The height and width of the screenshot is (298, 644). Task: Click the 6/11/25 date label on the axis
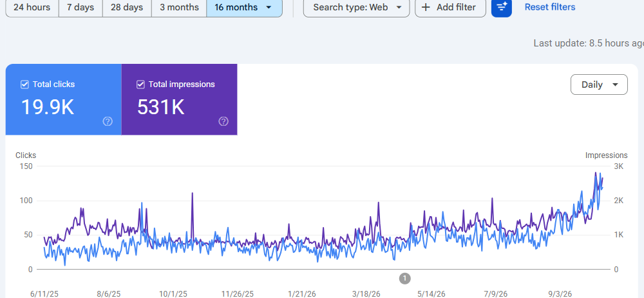[x=44, y=294]
